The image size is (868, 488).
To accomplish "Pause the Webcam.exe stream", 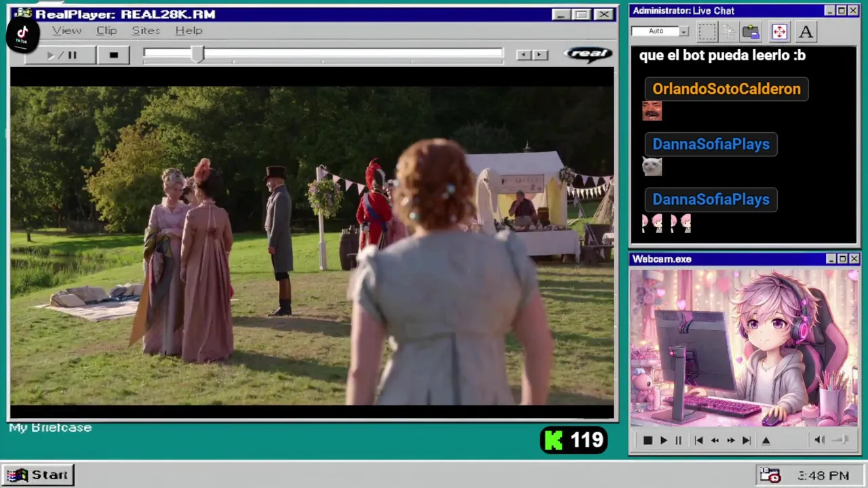I will 678,441.
